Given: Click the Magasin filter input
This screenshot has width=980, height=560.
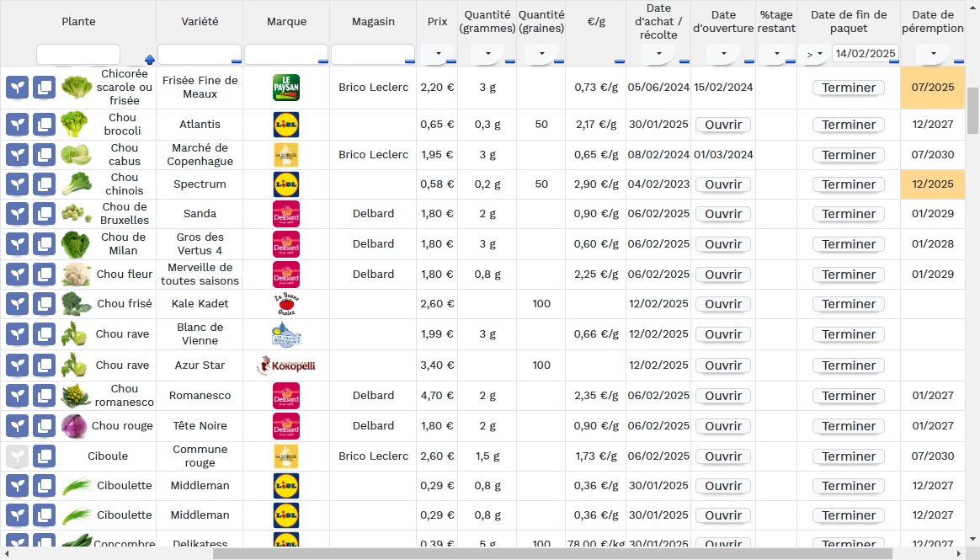Looking at the screenshot, I should [372, 55].
